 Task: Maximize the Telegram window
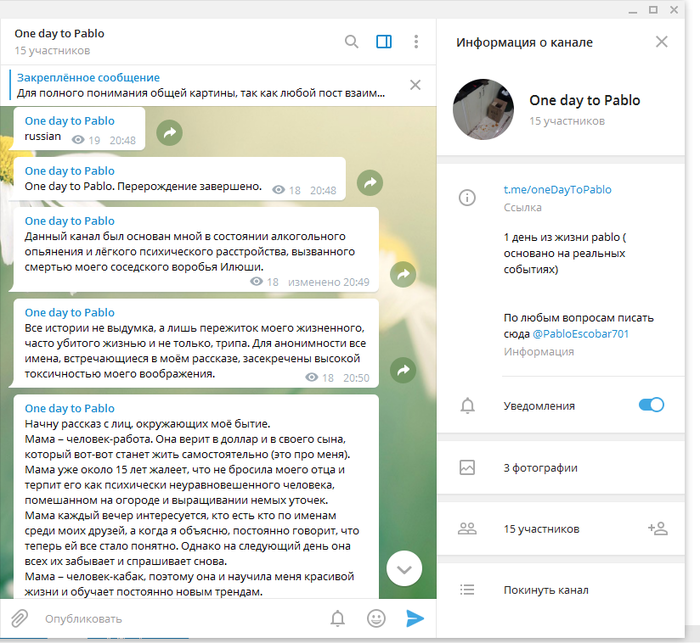pos(653,9)
